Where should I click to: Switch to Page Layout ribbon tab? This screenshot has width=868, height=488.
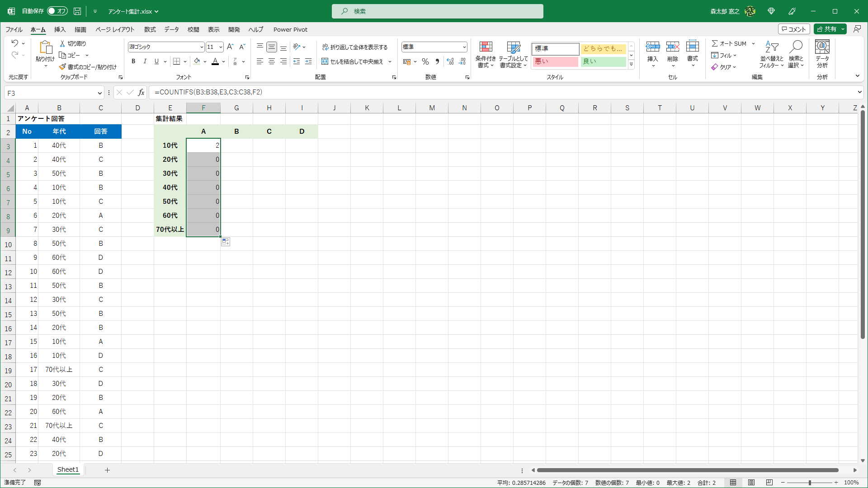point(115,29)
